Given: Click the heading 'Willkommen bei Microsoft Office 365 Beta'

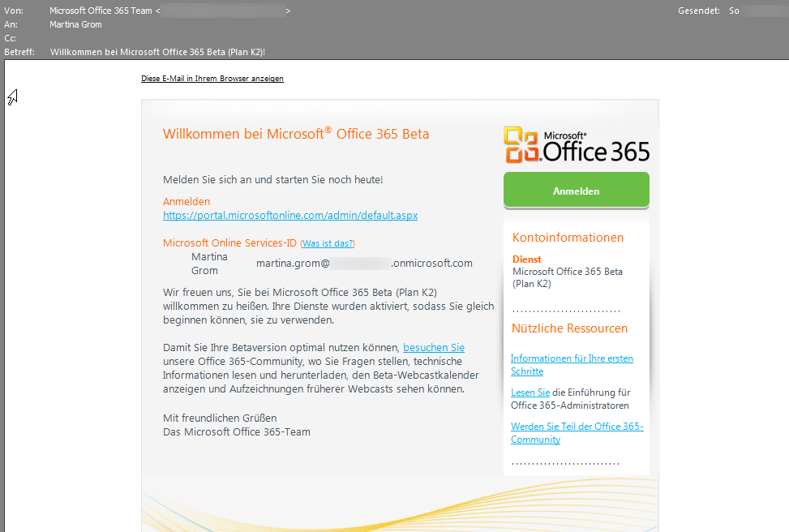Looking at the screenshot, I should [x=296, y=134].
